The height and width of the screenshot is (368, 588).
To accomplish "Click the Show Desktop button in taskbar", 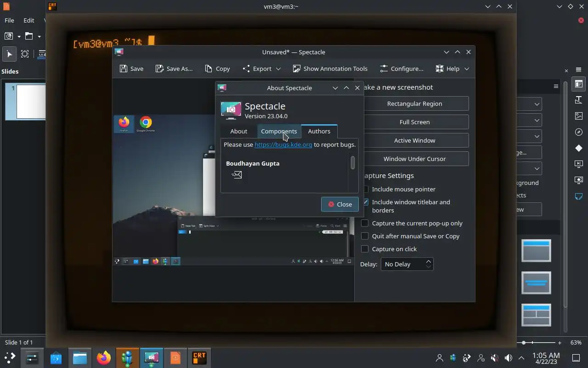I will coord(576,358).
